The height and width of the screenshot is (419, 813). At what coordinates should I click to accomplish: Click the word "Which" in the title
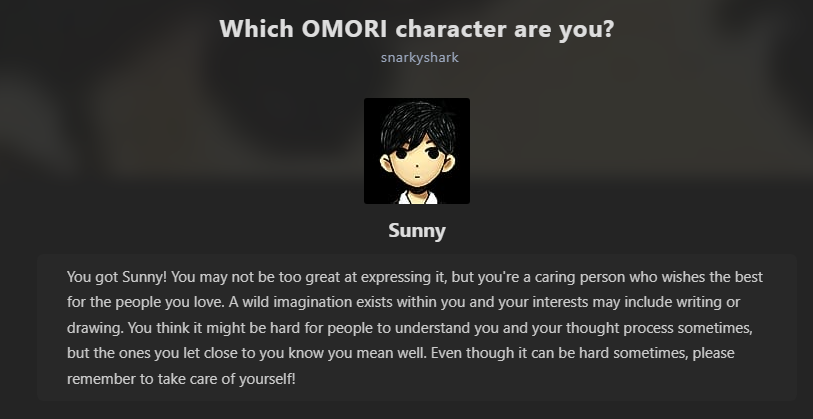click(256, 28)
